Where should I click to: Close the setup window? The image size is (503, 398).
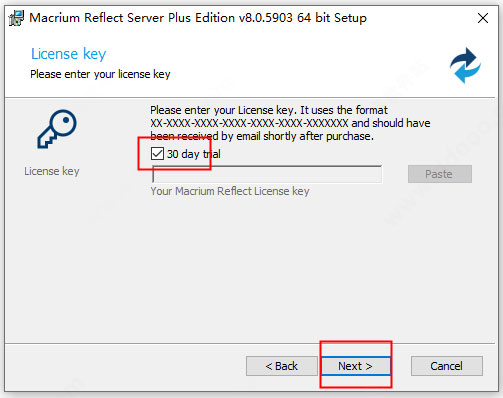click(x=483, y=18)
